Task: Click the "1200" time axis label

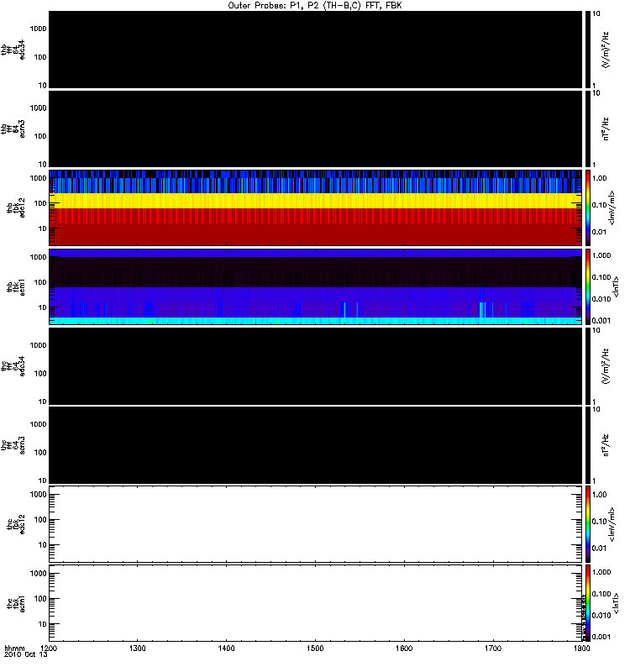Action: [49, 648]
